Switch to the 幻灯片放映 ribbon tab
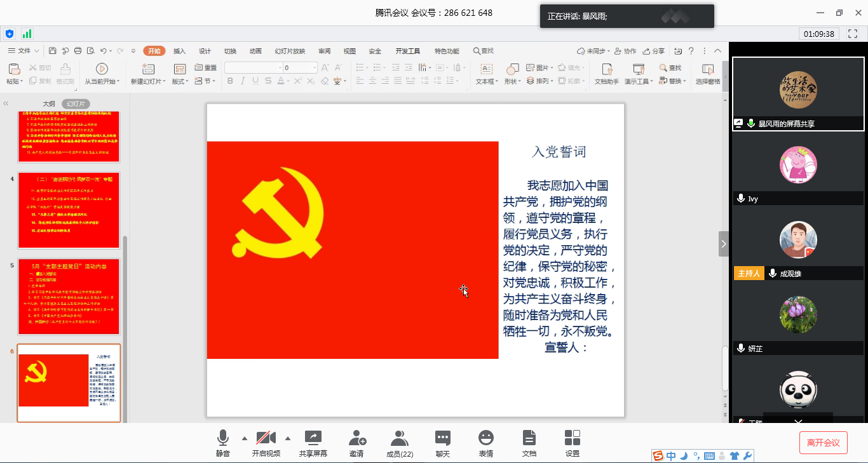The image size is (868, 463). [x=290, y=51]
